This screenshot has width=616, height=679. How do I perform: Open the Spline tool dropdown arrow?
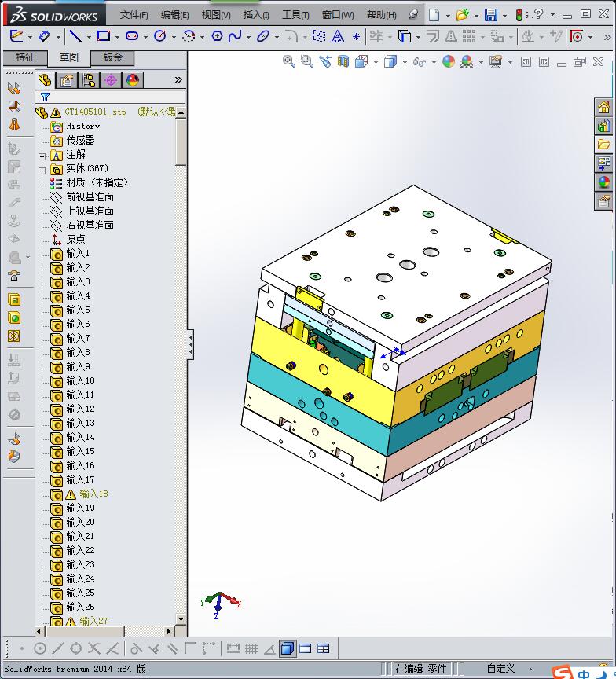[248, 37]
